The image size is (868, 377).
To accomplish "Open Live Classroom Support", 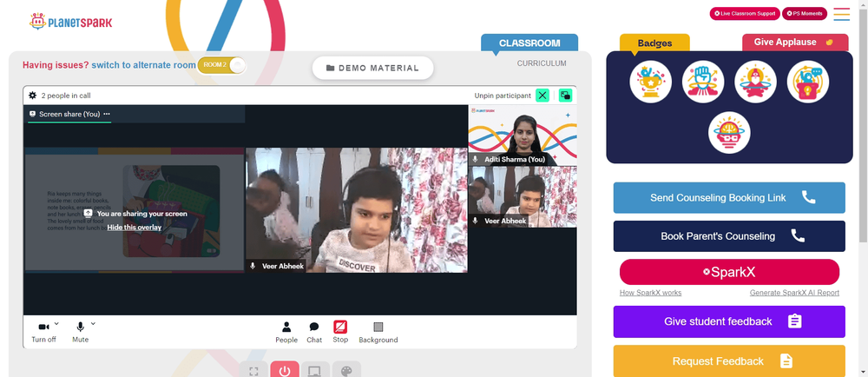I will pos(745,14).
